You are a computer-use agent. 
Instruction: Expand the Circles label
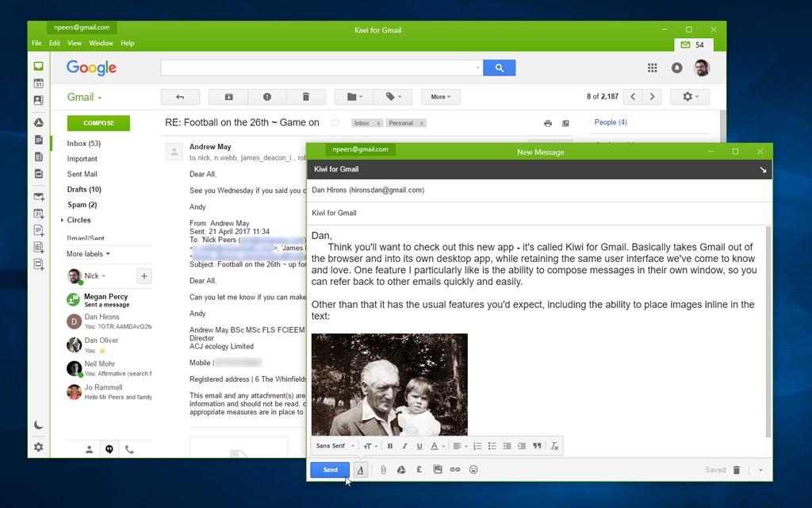pyautogui.click(x=62, y=221)
